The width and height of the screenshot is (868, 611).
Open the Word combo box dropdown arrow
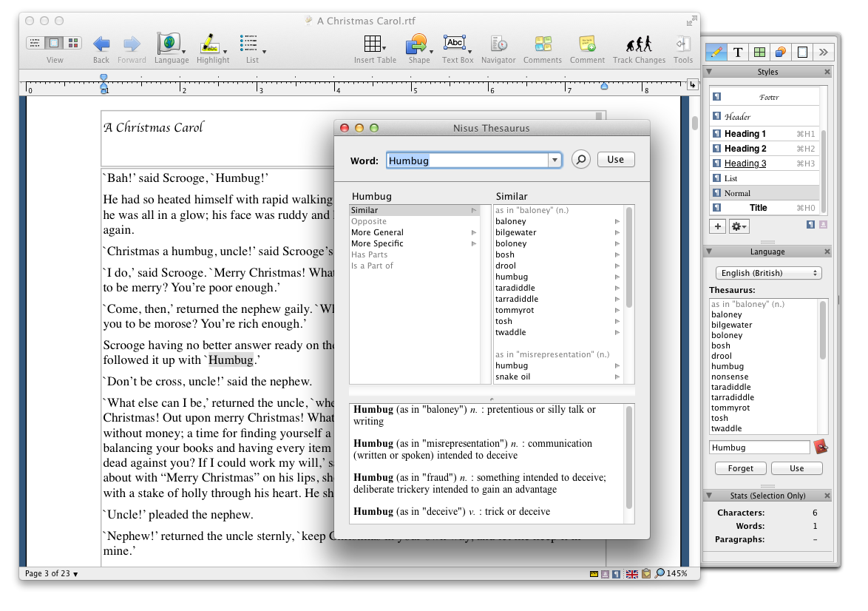click(x=555, y=160)
